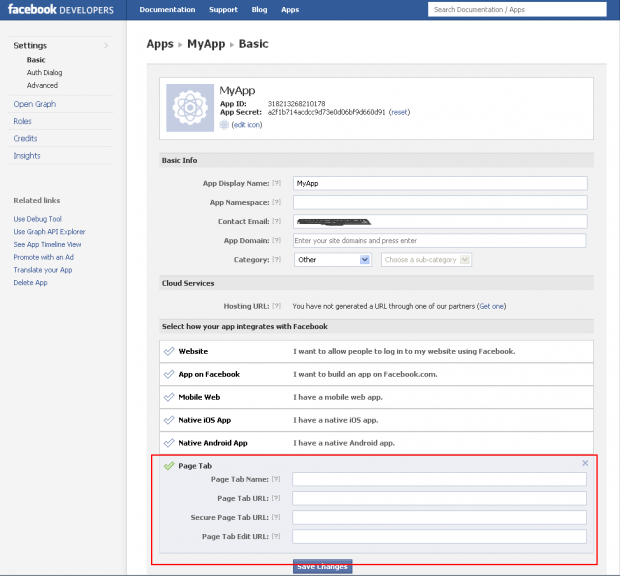Expand the Native iOS App row
The width and height of the screenshot is (620, 576).
tap(376, 420)
